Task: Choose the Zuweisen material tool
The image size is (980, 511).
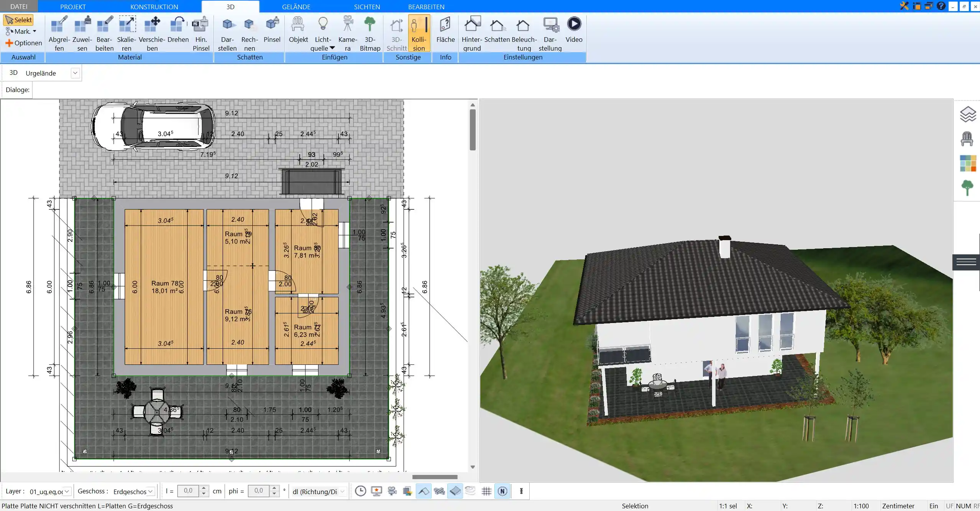Action: point(82,33)
